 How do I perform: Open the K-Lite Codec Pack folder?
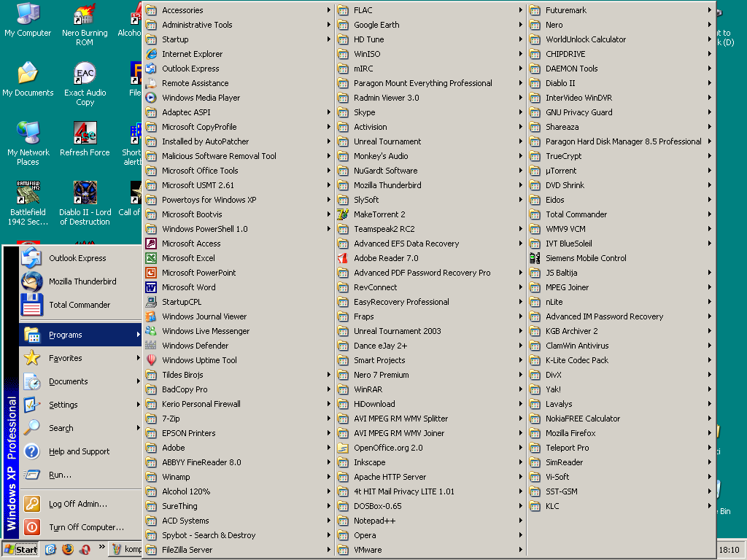622,360
